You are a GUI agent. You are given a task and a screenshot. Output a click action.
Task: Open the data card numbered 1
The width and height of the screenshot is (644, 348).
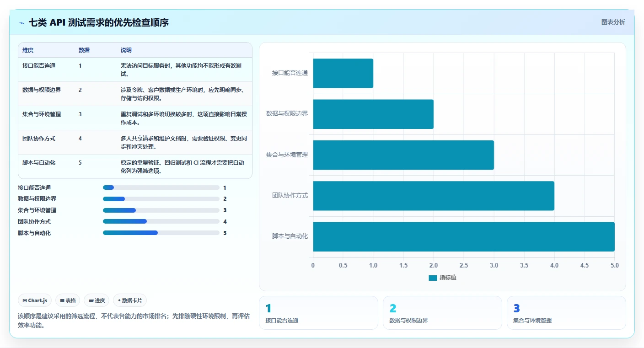click(x=318, y=313)
